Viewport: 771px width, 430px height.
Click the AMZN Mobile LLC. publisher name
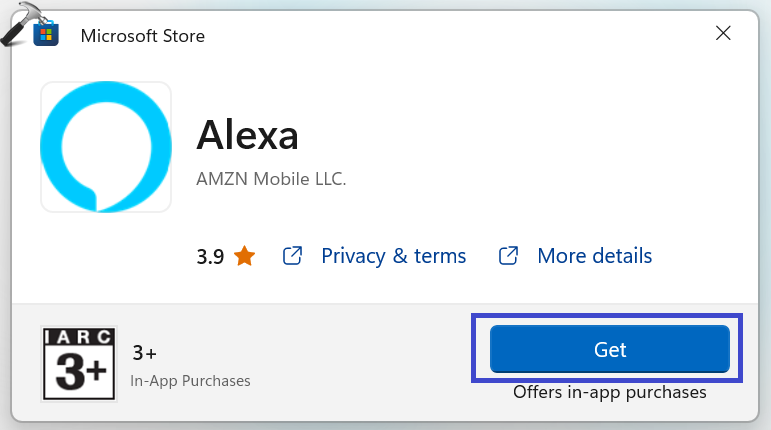(271, 181)
